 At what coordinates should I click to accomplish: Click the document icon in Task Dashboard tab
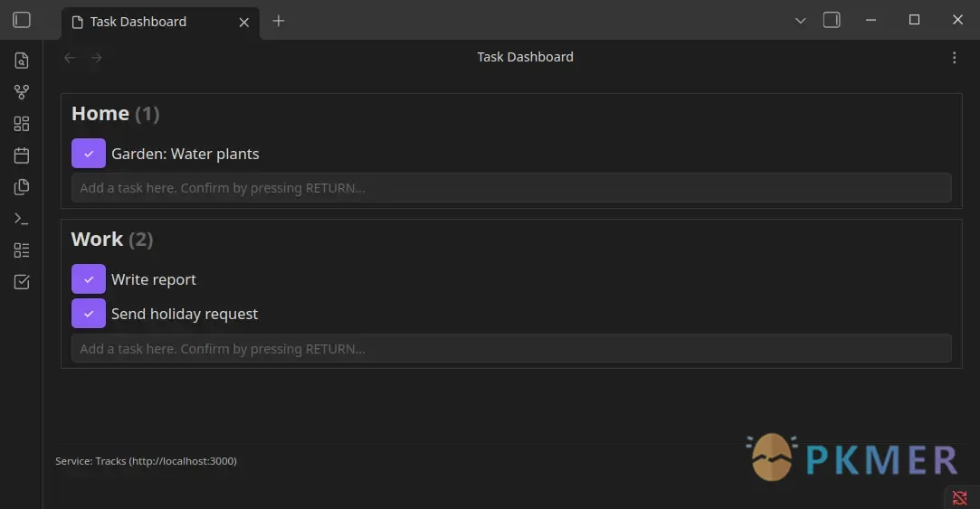pyautogui.click(x=78, y=23)
